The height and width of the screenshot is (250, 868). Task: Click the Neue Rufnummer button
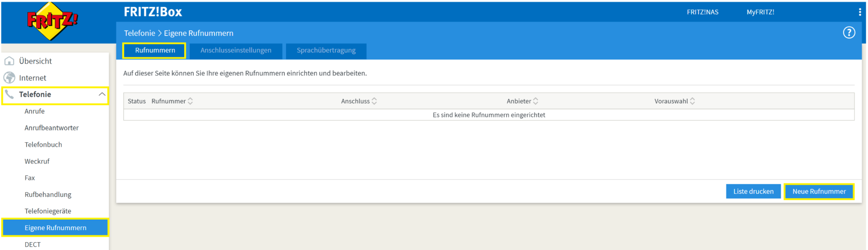[x=819, y=191]
